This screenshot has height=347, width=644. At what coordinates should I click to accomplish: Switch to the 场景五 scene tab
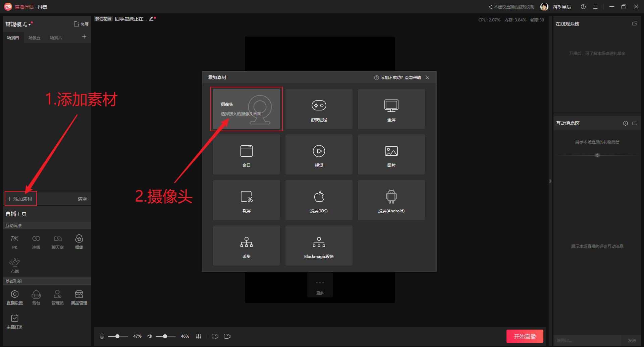[x=35, y=38]
